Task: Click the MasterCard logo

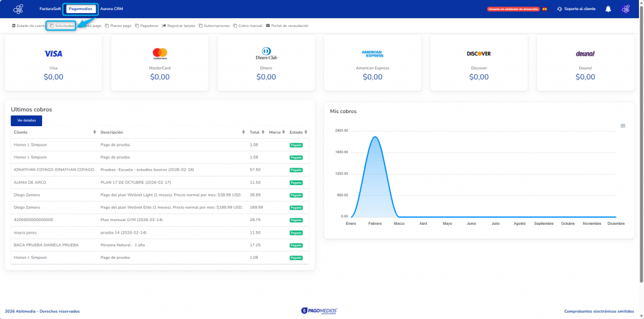Action: tap(160, 53)
